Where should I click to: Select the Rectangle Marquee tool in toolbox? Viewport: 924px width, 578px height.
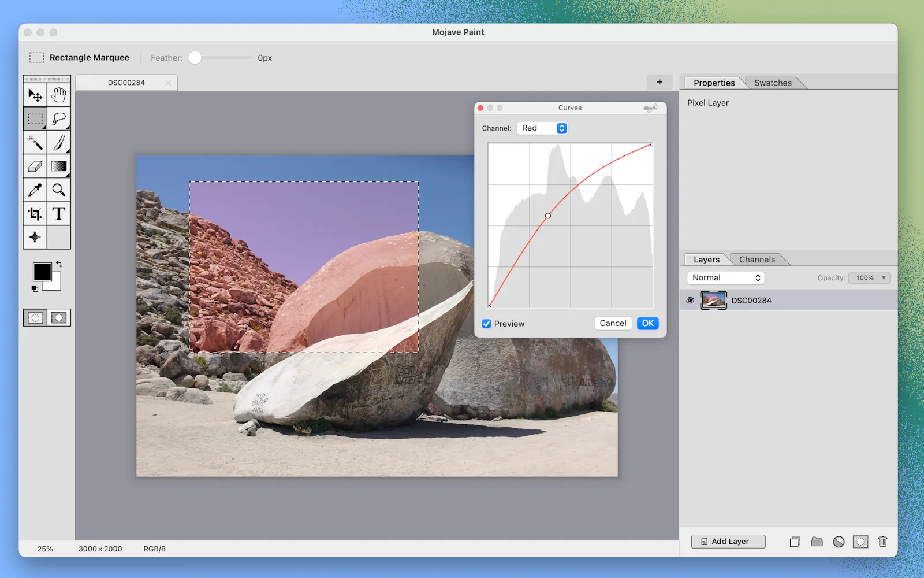(35, 118)
